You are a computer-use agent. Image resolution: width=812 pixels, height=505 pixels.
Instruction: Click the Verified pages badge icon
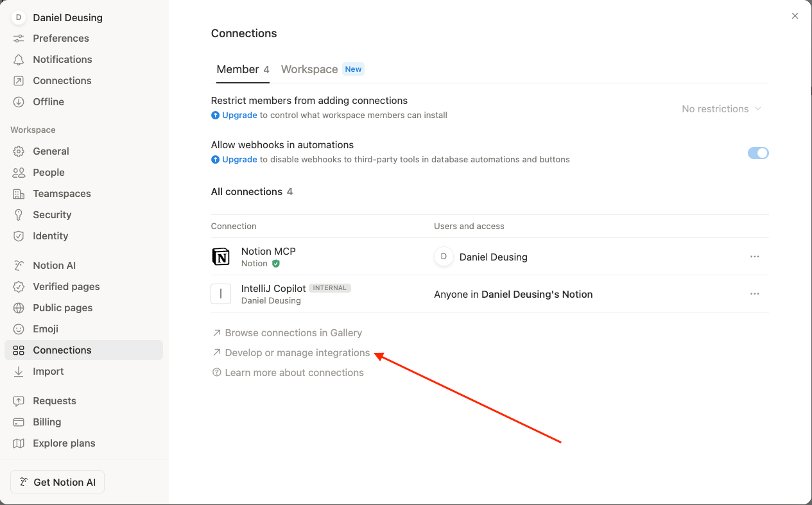click(19, 287)
